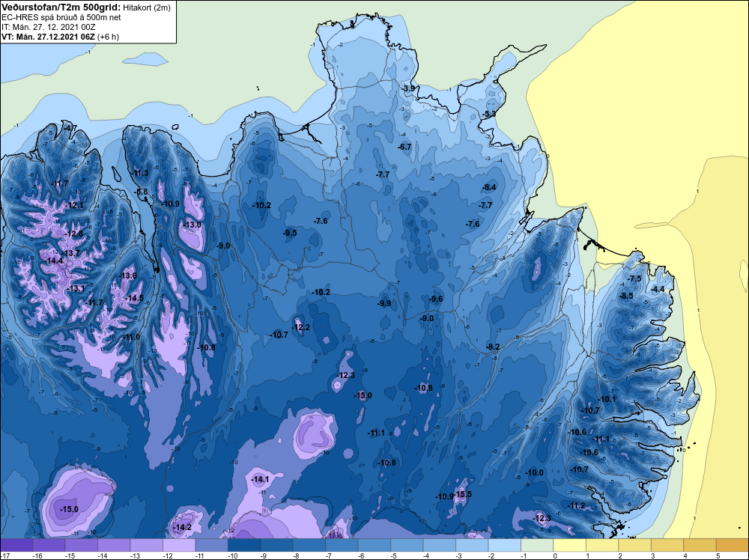749x560 pixels.
Task: Click the initial time IT: Mán. 27. 12. 2021 00Z
Action: tap(48, 27)
